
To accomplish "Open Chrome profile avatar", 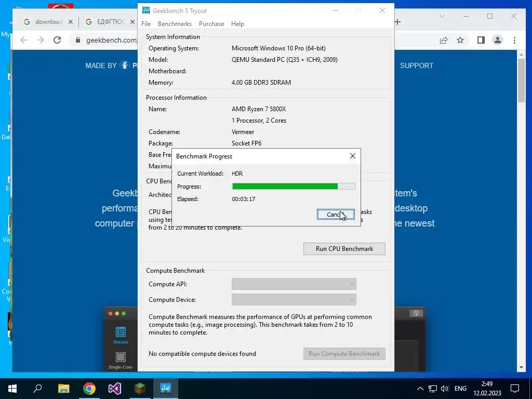I will click(x=498, y=40).
